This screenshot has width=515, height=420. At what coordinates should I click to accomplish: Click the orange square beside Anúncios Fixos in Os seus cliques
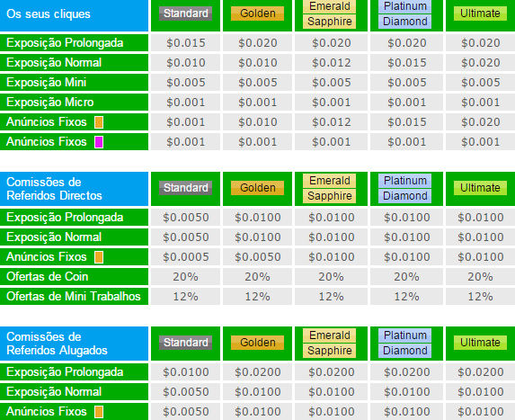(99, 122)
